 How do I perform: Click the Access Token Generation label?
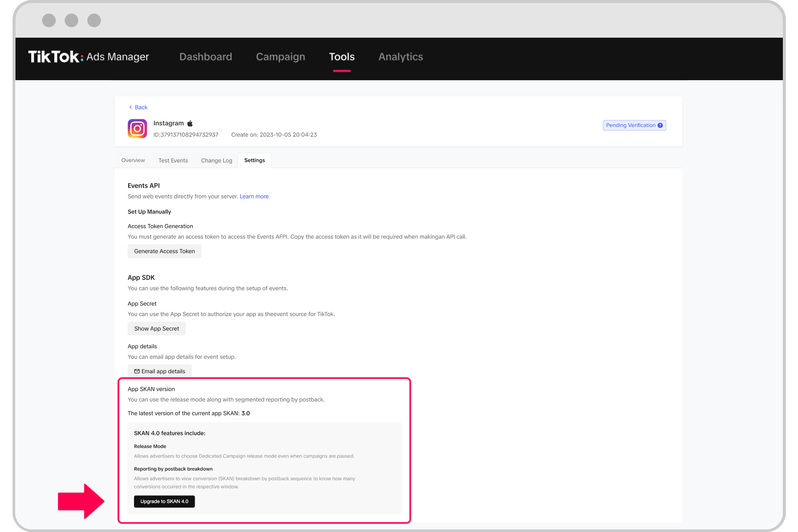click(160, 226)
